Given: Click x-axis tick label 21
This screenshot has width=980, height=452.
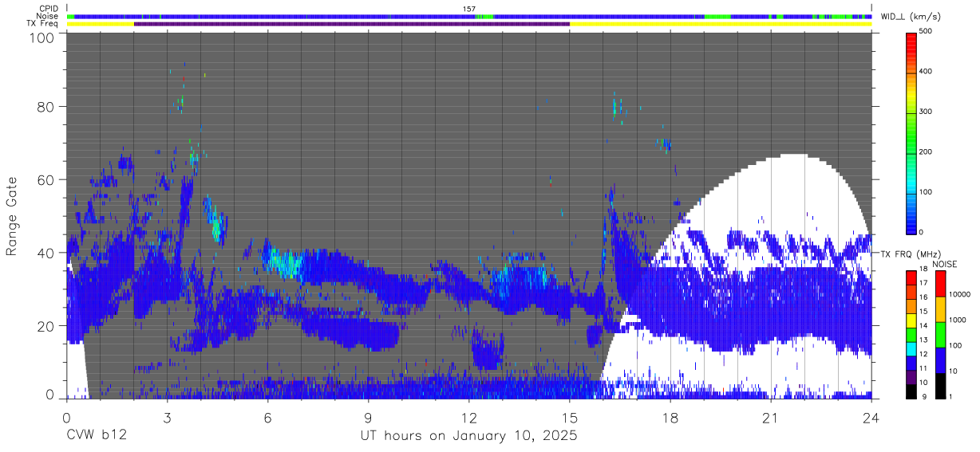Looking at the screenshot, I should (771, 416).
